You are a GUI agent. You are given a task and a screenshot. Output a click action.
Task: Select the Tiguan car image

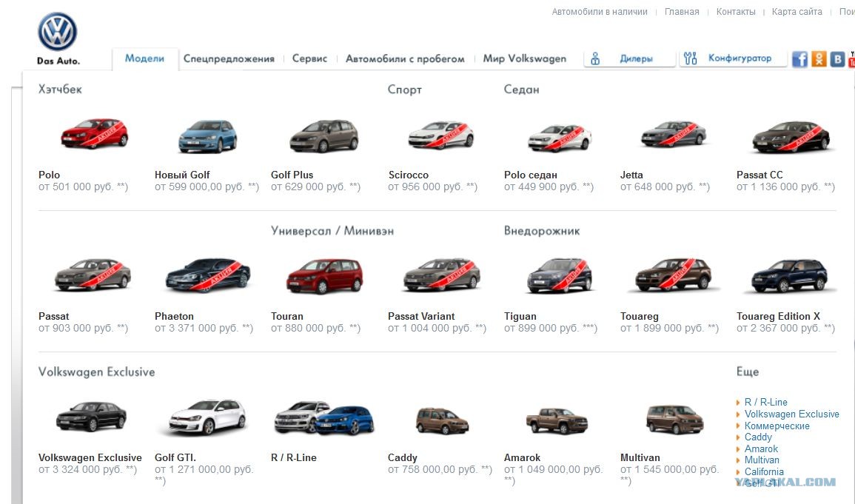coord(560,275)
